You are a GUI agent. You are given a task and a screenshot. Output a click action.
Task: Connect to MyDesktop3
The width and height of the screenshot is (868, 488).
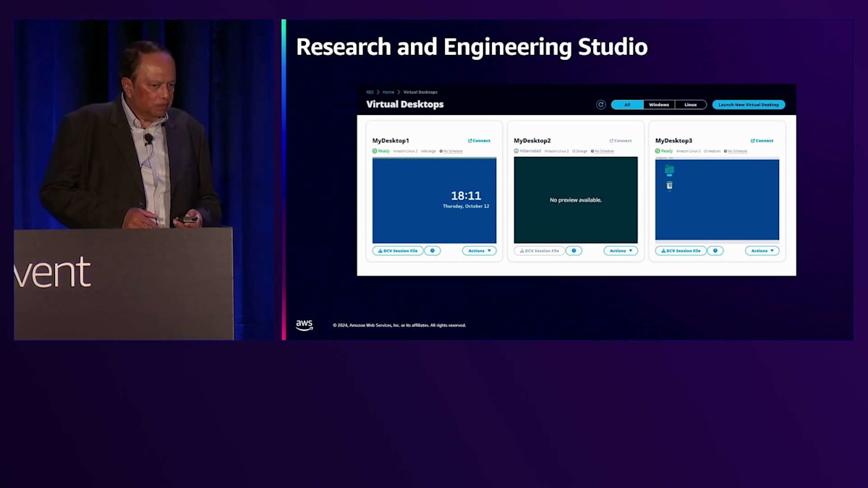tap(762, 141)
